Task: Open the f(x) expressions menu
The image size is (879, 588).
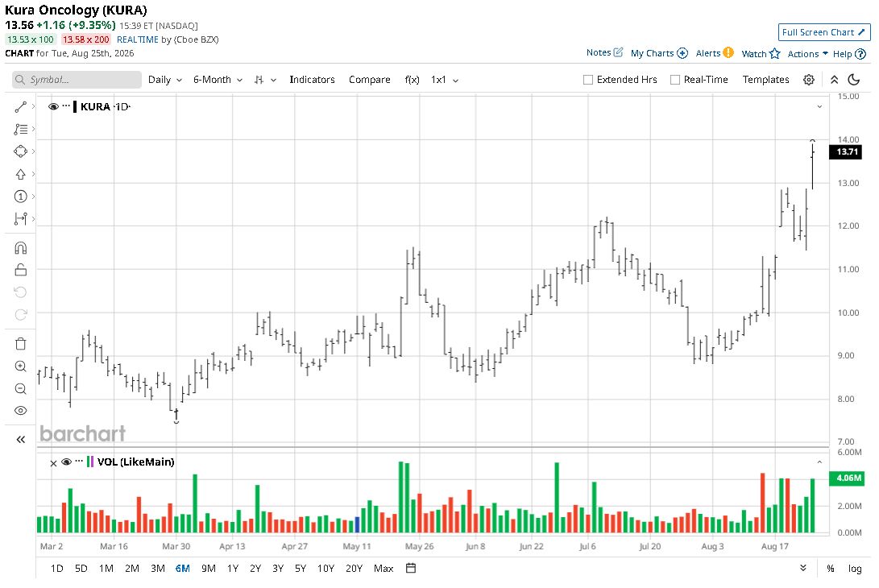Action: pos(412,80)
